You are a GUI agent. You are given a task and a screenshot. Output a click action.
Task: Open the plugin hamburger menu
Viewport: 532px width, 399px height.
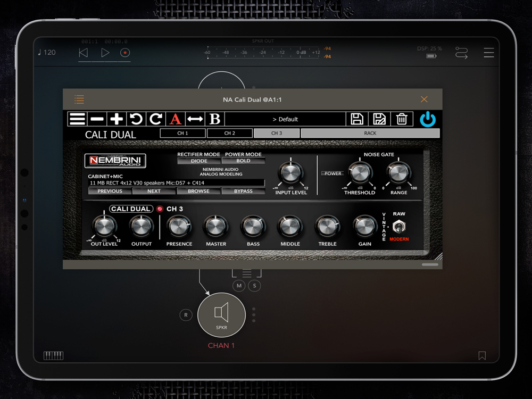[77, 119]
